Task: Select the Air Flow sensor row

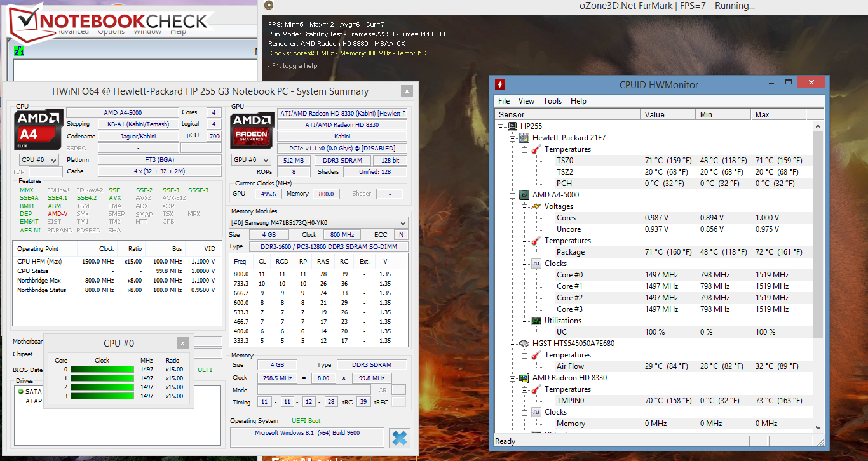Action: tap(654, 366)
